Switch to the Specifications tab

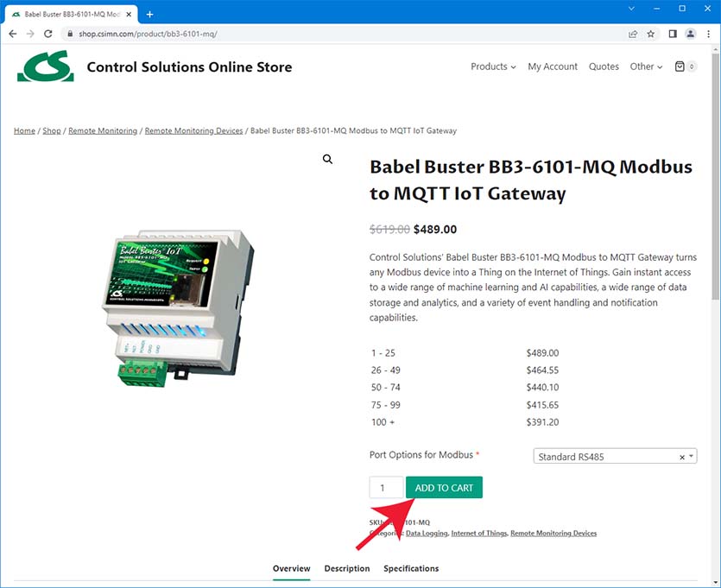(x=411, y=568)
